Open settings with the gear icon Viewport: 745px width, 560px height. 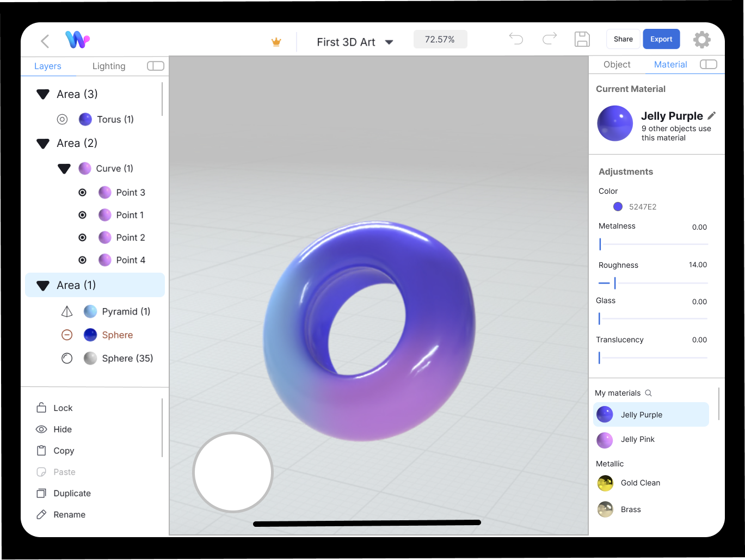point(701,40)
